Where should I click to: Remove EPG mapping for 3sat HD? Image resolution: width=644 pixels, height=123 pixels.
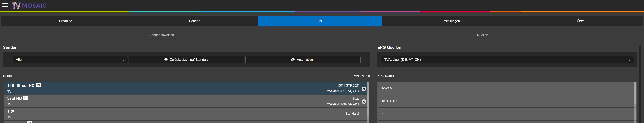(x=364, y=102)
